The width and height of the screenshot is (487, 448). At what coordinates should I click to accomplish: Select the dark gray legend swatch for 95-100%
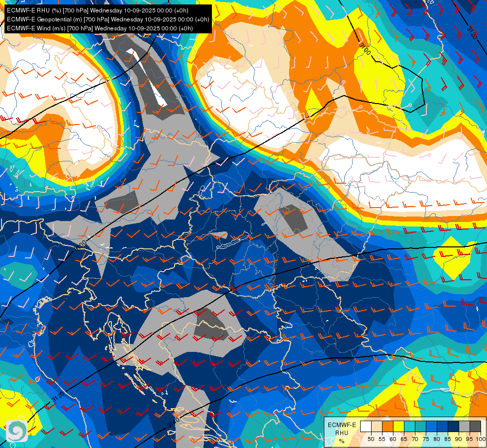pos(476,426)
